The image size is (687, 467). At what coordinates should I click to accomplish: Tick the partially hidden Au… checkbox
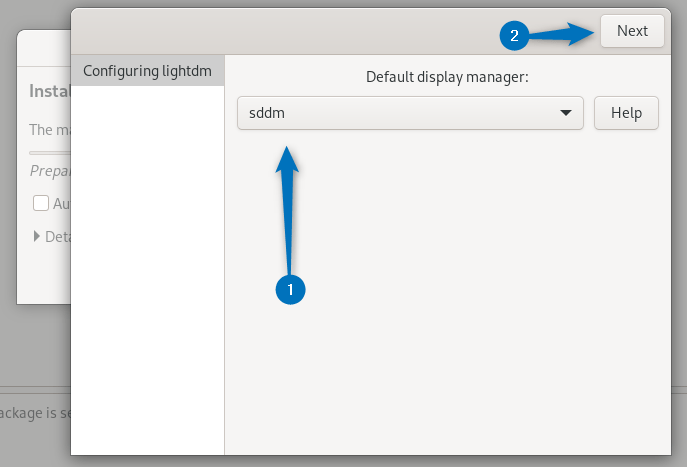[x=41, y=203]
